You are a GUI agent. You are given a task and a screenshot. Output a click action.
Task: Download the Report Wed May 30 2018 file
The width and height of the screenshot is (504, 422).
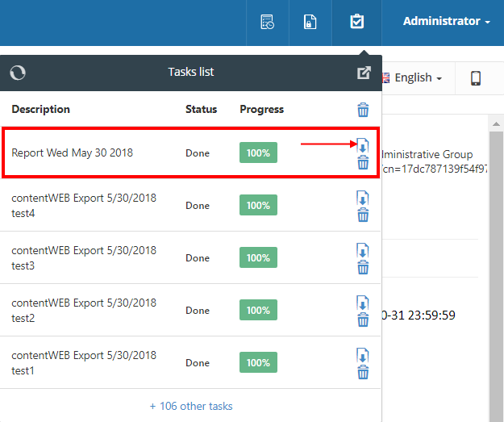(363, 146)
